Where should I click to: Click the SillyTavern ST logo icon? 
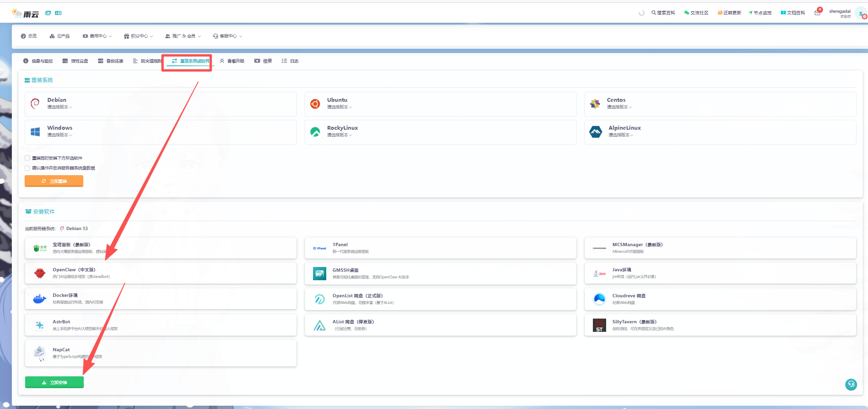[x=600, y=325]
